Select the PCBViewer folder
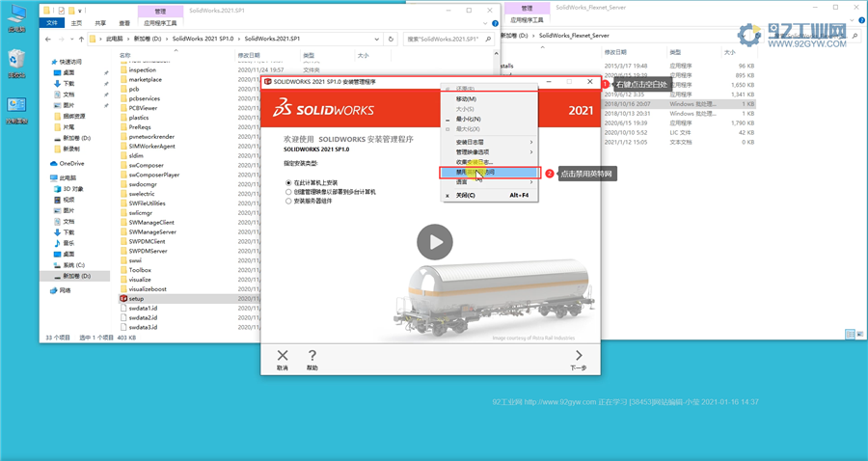The image size is (868, 461). [x=143, y=108]
